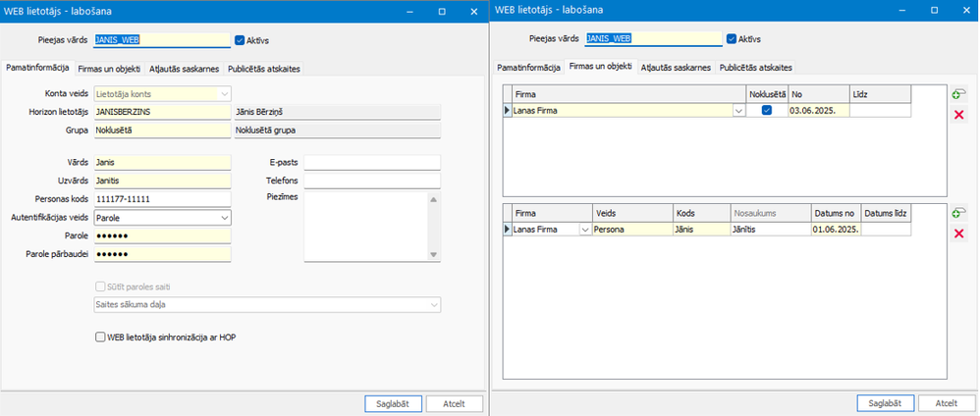Enable WEB lietotāja sinhronizācija ar HOP
The height and width of the screenshot is (416, 980).
[x=100, y=337]
